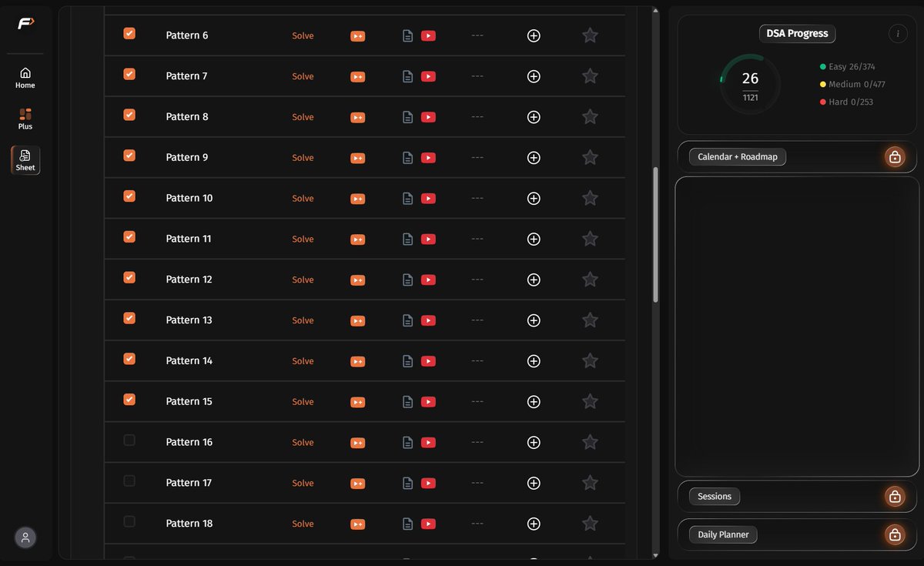Image resolution: width=924 pixels, height=566 pixels.
Task: Open the Sheet section in sidebar
Action: pos(25,160)
